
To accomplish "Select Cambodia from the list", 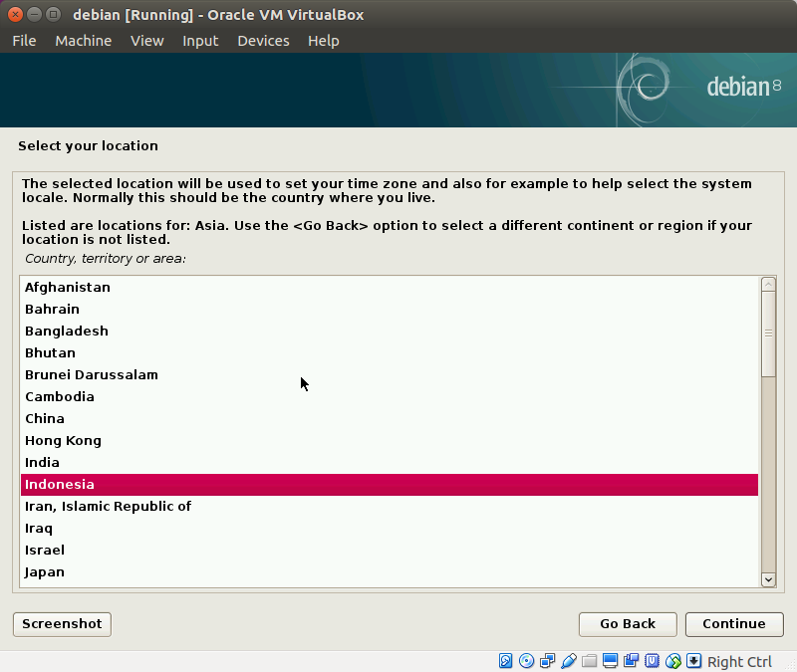I will pos(390,396).
